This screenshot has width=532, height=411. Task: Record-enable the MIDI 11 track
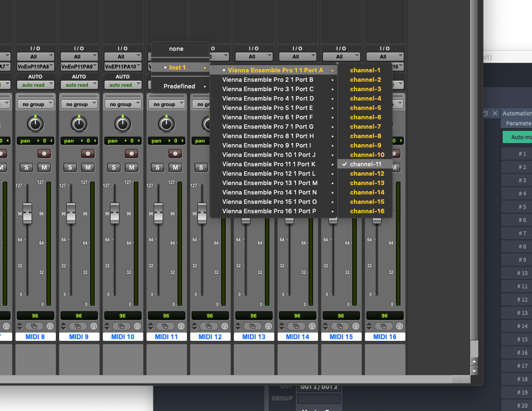coord(175,154)
